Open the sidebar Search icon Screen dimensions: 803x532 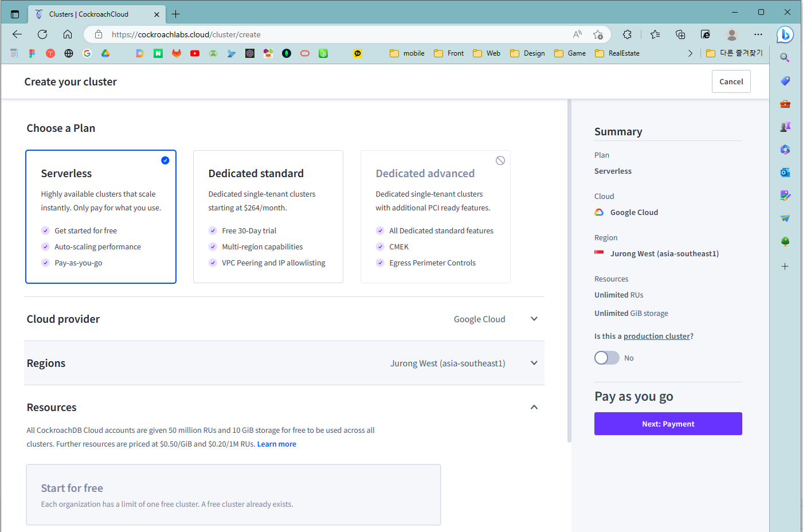[785, 58]
